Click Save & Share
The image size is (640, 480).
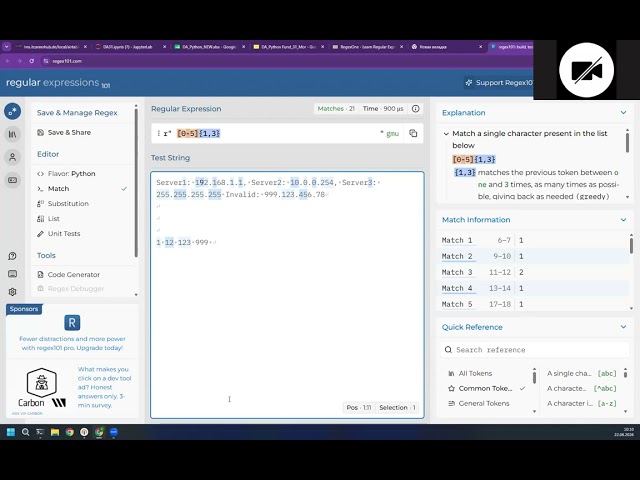pos(69,132)
